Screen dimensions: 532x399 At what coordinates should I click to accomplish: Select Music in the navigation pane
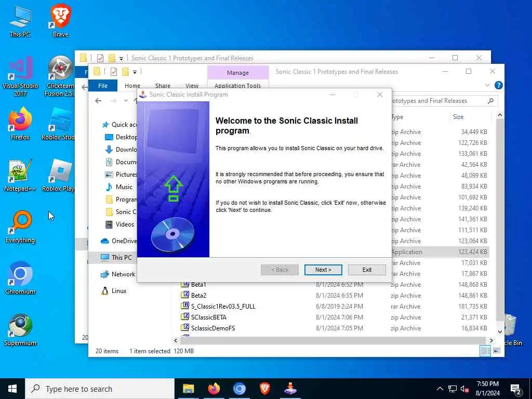pos(120,187)
